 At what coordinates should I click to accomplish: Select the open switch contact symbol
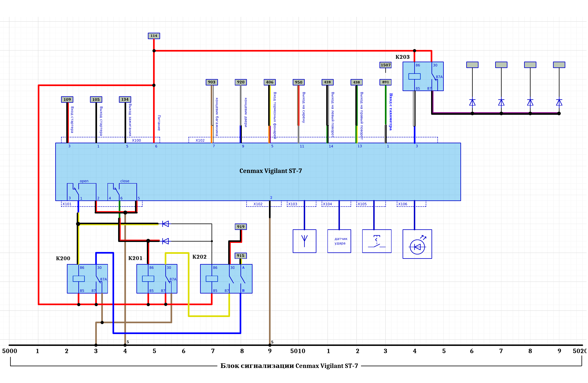tap(82, 192)
